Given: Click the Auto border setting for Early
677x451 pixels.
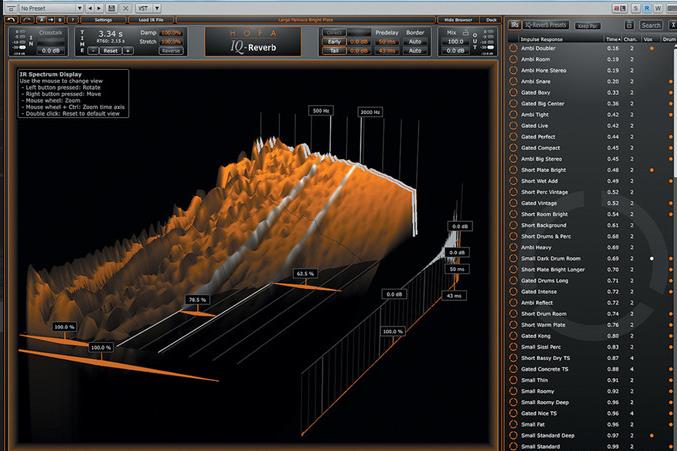Looking at the screenshot, I should point(415,42).
